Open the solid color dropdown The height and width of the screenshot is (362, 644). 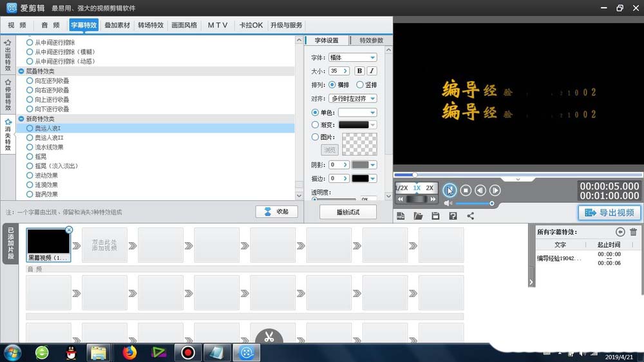[x=357, y=112]
